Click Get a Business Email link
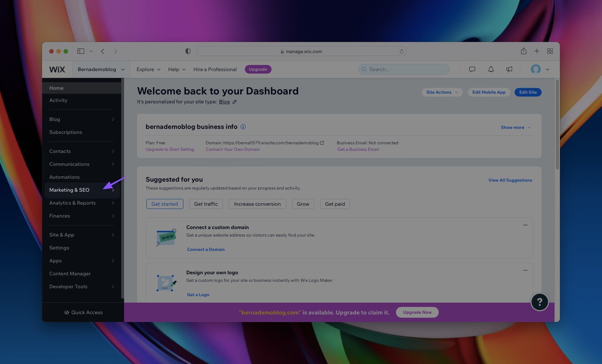602x364 pixels. pos(358,149)
